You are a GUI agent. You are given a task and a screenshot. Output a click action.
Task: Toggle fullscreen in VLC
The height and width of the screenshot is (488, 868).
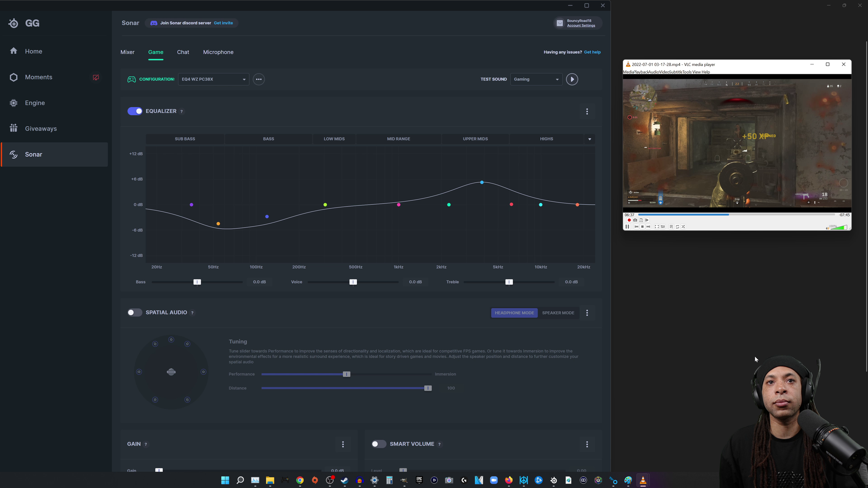pos(656,227)
